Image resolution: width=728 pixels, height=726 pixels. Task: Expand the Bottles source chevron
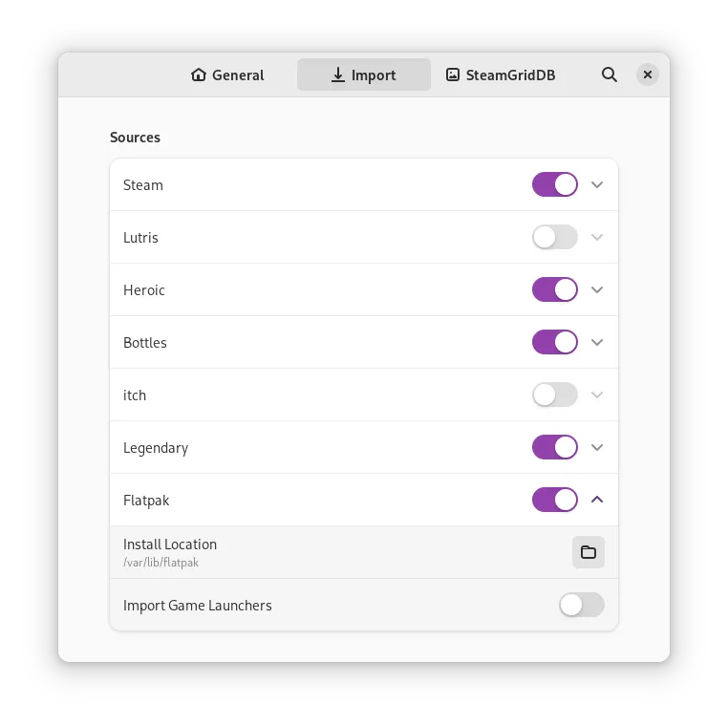coord(597,342)
